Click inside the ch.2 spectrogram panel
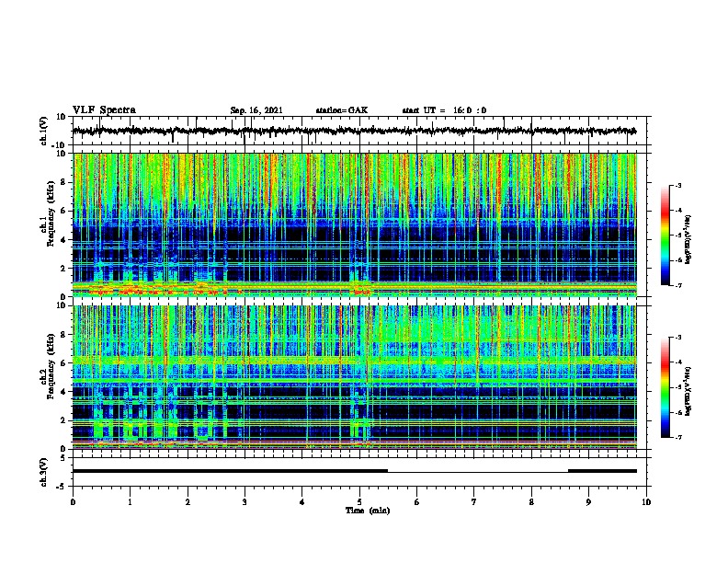This screenshot has height=563, width=728. click(359, 377)
